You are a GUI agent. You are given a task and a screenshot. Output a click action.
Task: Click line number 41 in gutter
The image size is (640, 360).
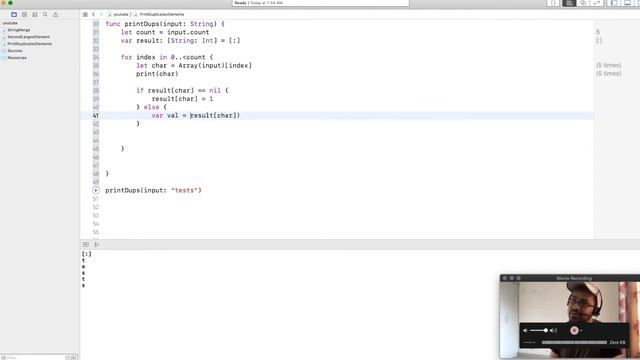tap(96, 116)
